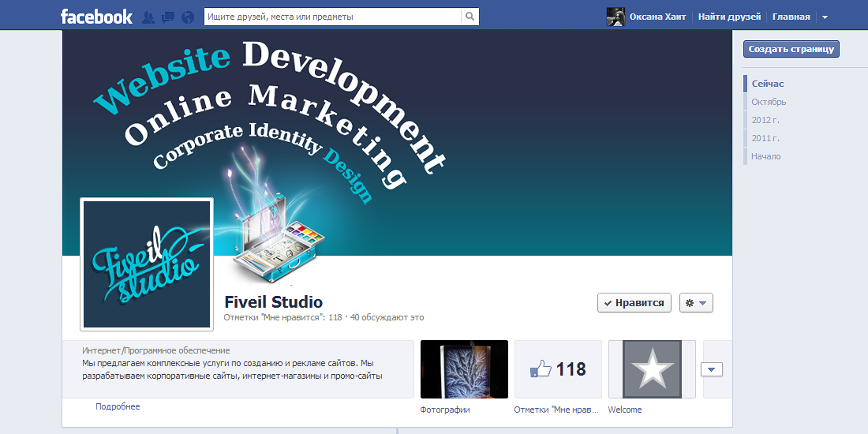Go to Главная
Image resolution: width=868 pixels, height=434 pixels.
pos(791,17)
